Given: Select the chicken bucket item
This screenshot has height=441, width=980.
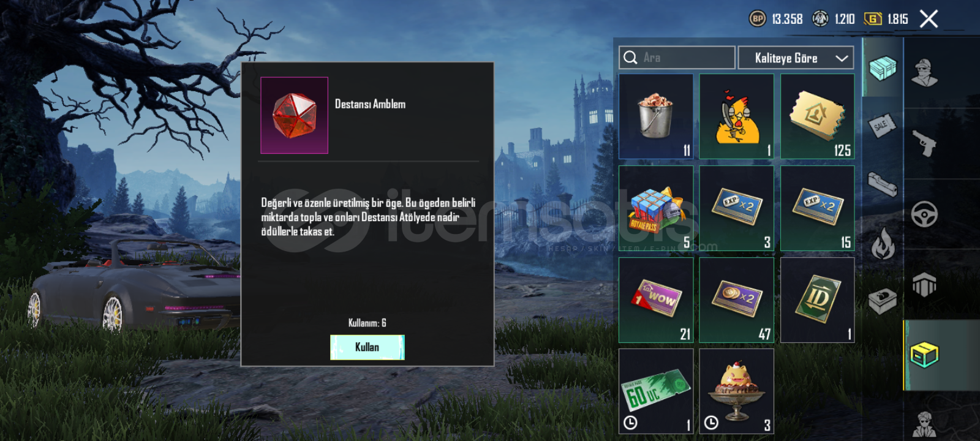Looking at the screenshot, I should (x=656, y=116).
